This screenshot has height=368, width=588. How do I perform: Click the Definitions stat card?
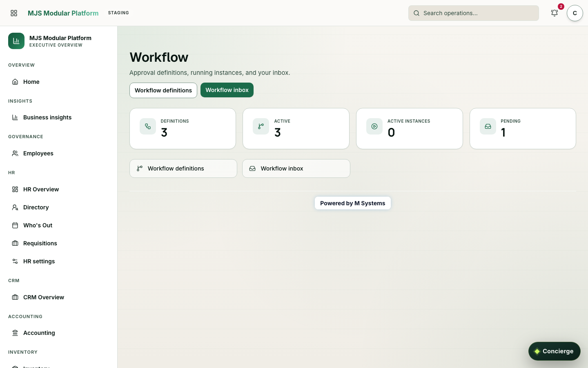pos(183,128)
